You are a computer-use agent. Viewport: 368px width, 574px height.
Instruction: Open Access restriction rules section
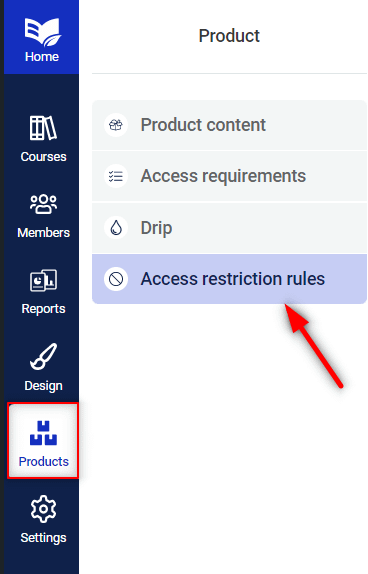229,279
